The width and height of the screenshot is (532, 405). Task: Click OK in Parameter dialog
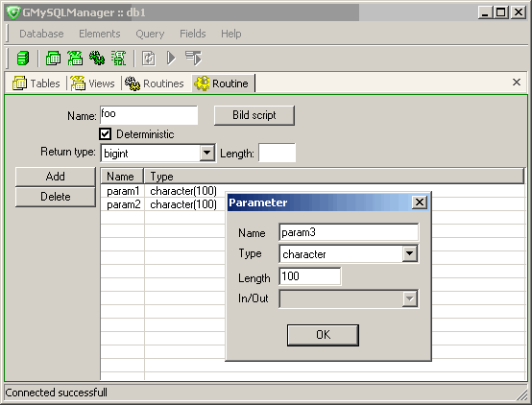(x=323, y=335)
